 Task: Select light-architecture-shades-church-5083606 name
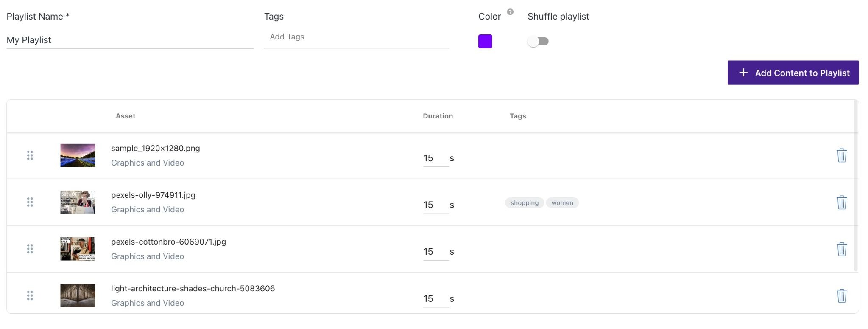(193, 288)
